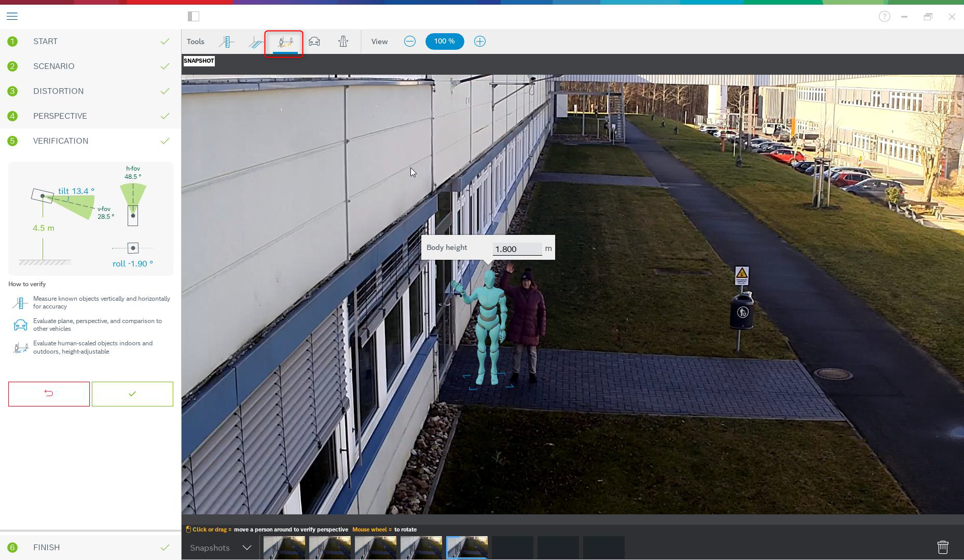The width and height of the screenshot is (964, 560).
Task: Select the second snapshot thumbnail
Action: (330, 548)
